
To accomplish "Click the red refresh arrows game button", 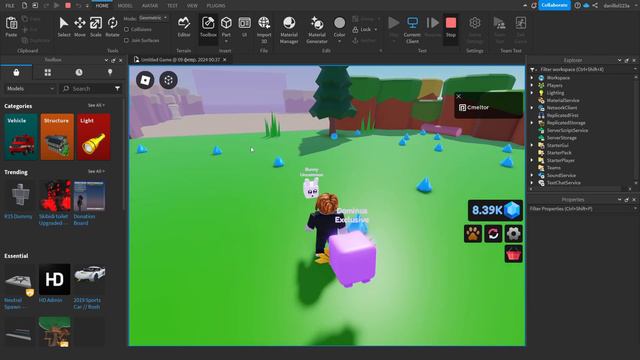I will 493,234.
